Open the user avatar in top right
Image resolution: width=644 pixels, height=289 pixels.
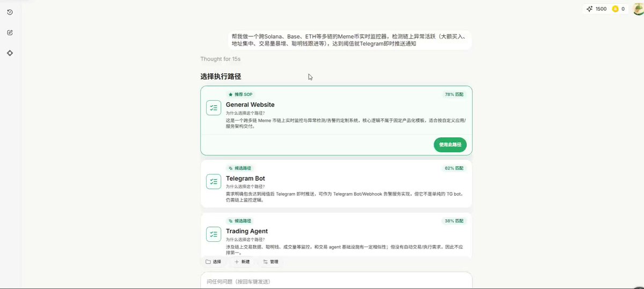click(638, 9)
